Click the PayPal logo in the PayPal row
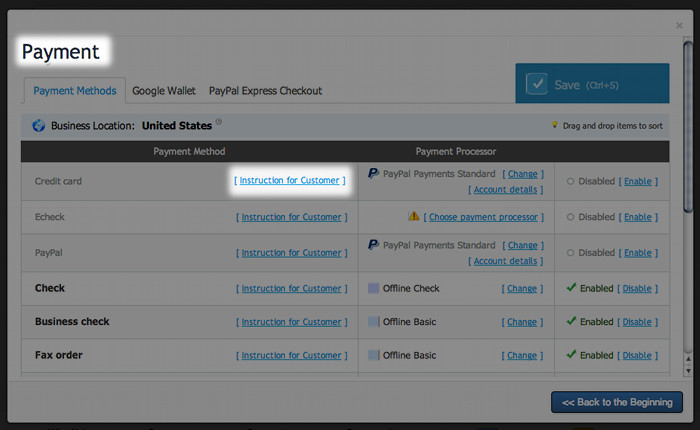This screenshot has width=700, height=430. click(x=373, y=244)
